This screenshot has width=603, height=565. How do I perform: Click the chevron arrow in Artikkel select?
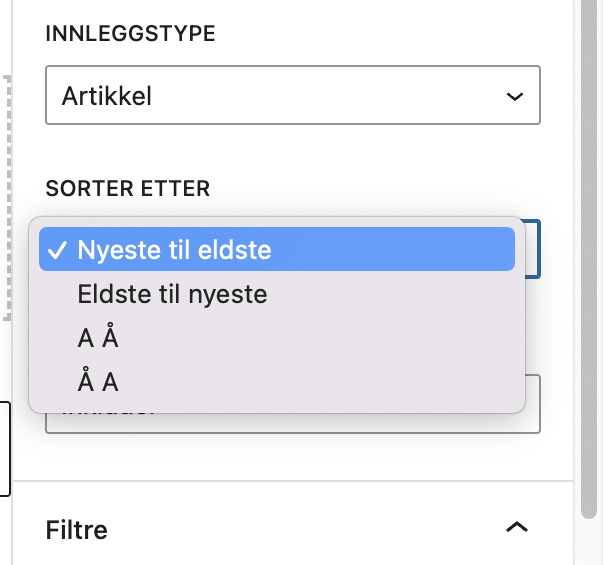coord(515,96)
